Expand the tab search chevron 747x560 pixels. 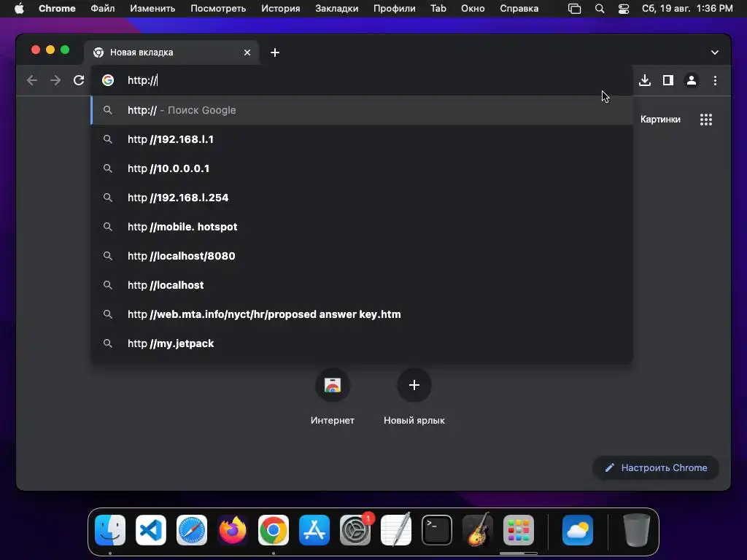pyautogui.click(x=715, y=52)
